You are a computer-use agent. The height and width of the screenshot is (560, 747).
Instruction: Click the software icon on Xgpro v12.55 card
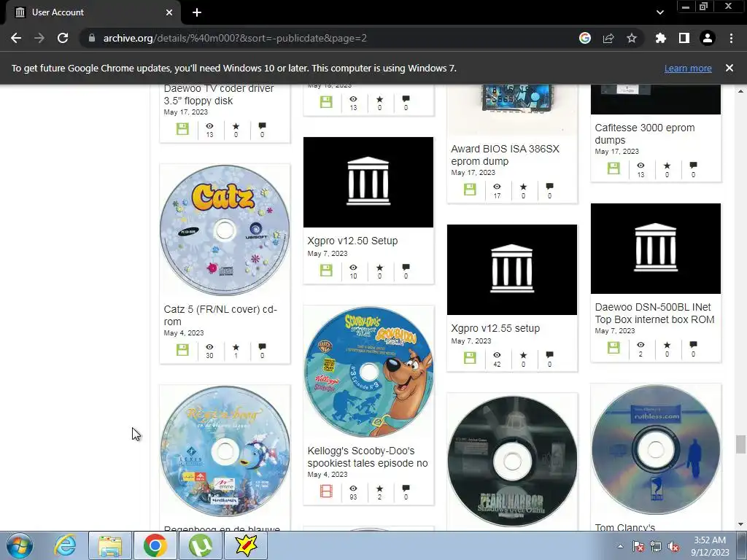coord(470,358)
